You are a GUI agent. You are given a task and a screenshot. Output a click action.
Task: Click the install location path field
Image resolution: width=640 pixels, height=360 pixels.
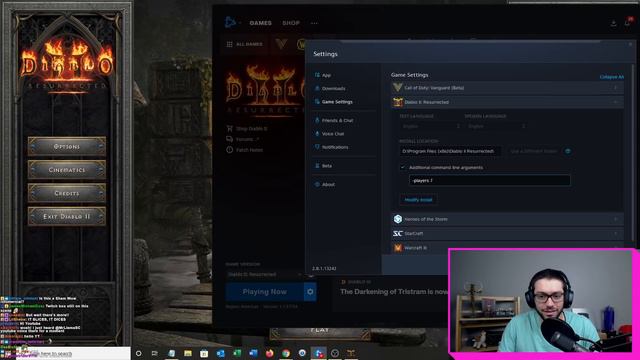[450, 151]
